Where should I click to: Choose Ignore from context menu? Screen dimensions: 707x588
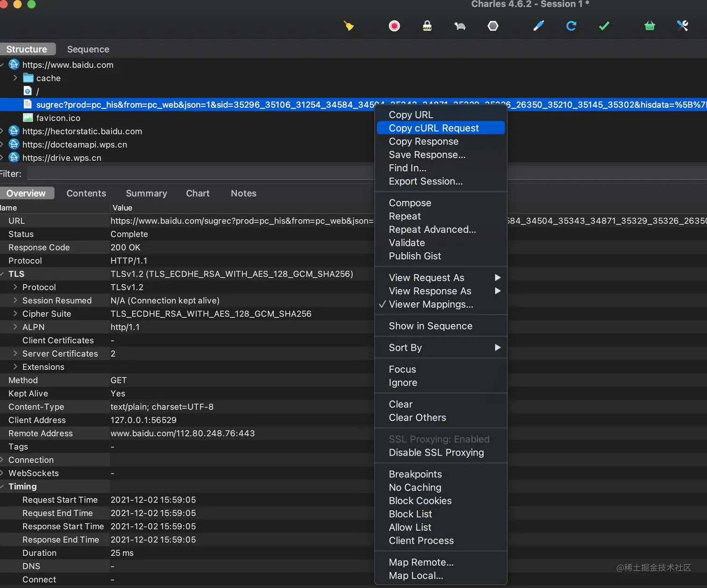click(440, 382)
